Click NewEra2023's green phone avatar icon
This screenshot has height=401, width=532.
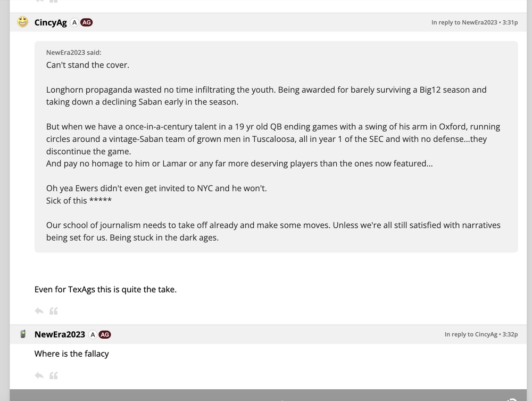23,334
